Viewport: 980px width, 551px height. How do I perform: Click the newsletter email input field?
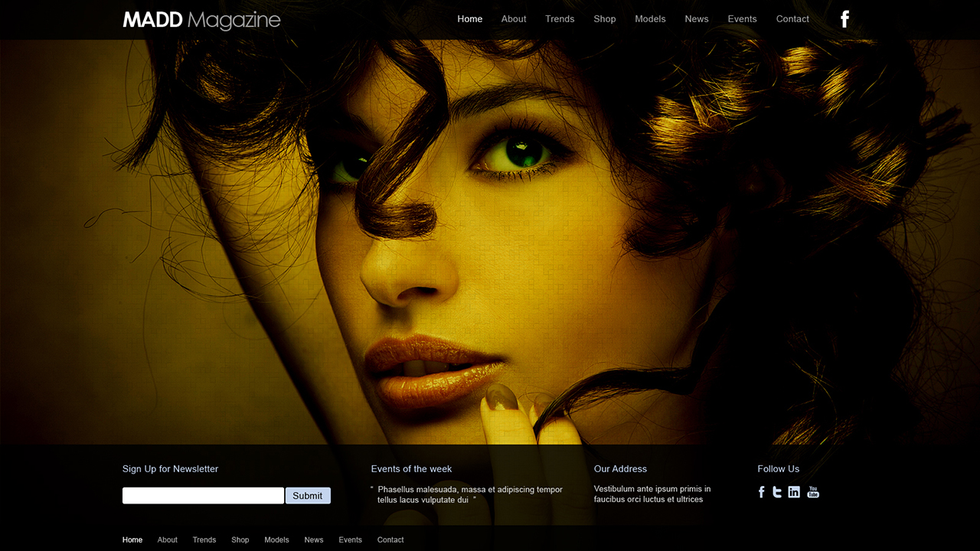click(x=203, y=496)
